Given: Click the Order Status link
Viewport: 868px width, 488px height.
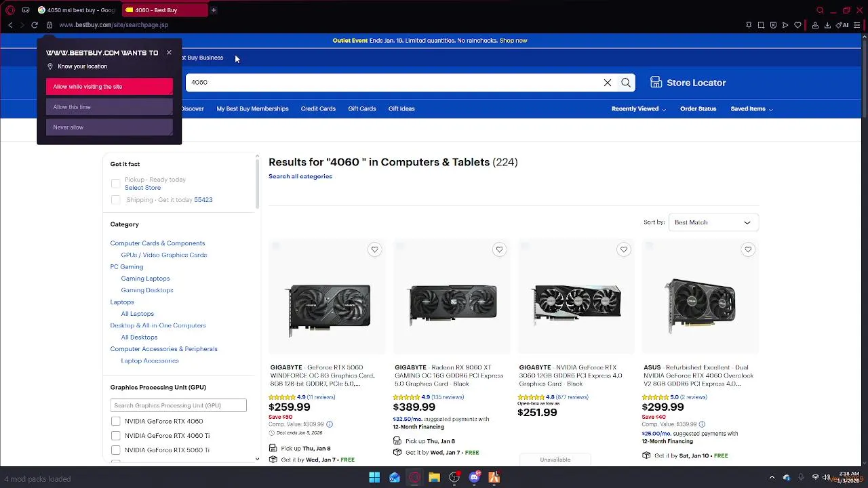Looking at the screenshot, I should (x=698, y=109).
